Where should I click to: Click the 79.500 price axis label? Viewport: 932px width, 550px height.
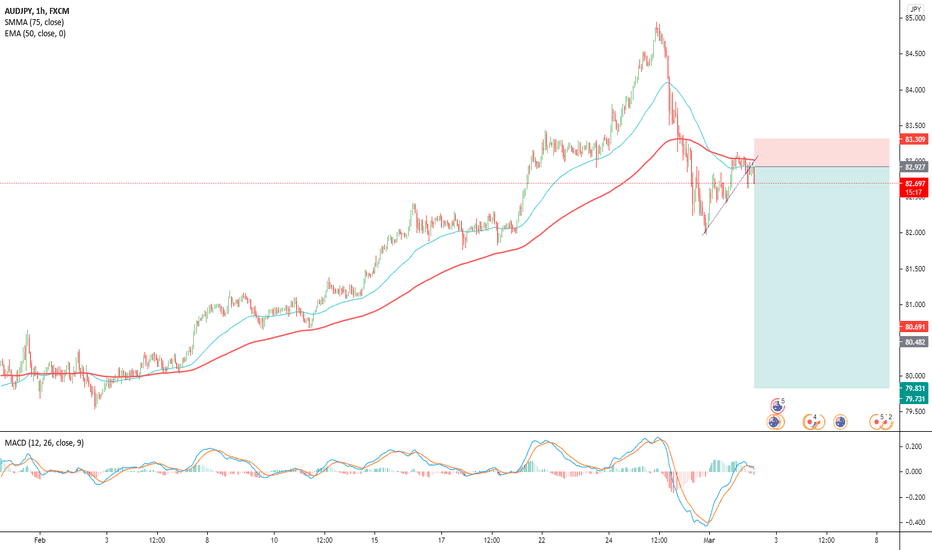tap(915, 411)
